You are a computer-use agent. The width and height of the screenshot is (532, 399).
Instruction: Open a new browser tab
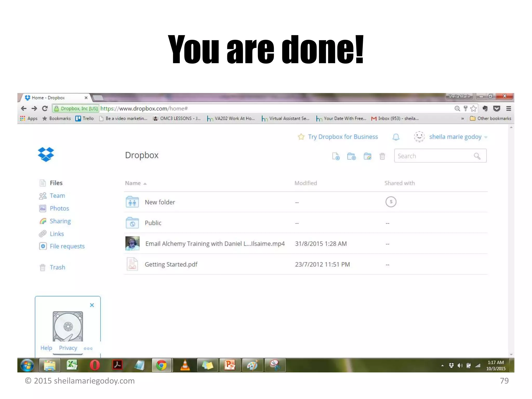tap(98, 98)
